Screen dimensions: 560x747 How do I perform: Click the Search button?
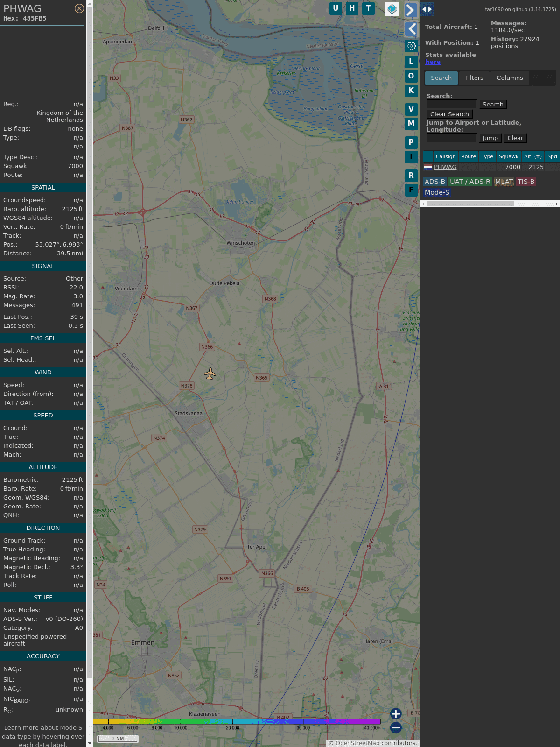[493, 105]
